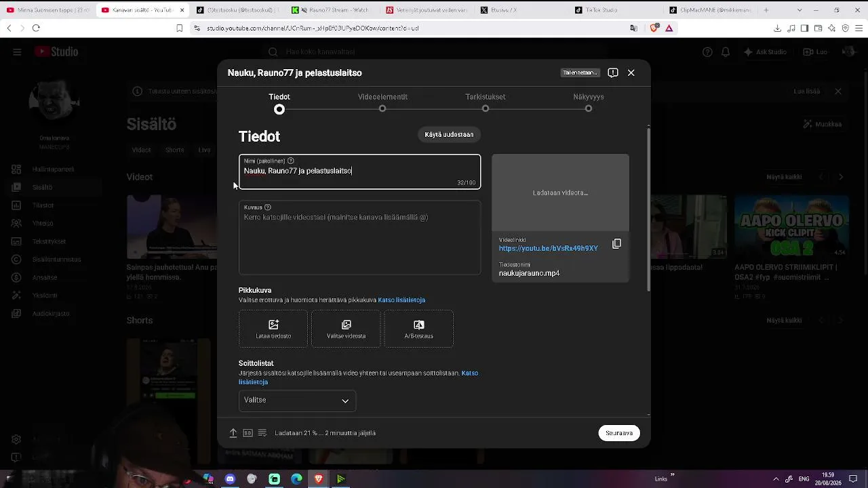Close the upload dialog with the X

click(631, 73)
